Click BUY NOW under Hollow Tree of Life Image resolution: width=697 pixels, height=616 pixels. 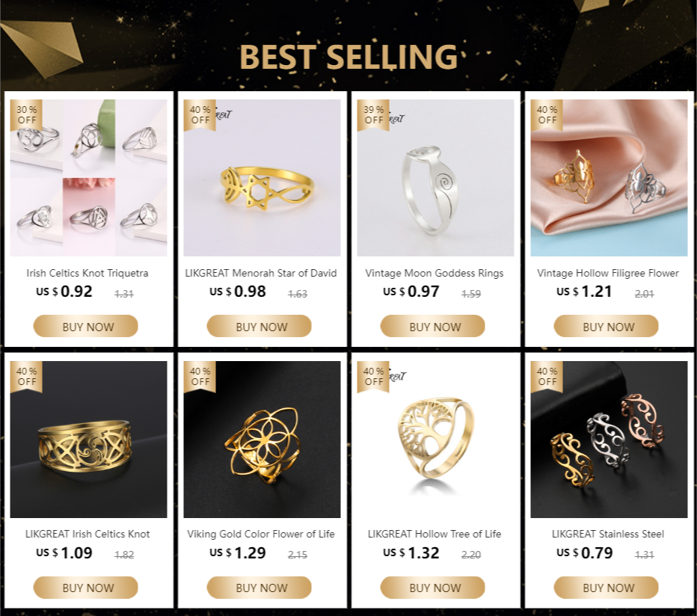pos(432,588)
